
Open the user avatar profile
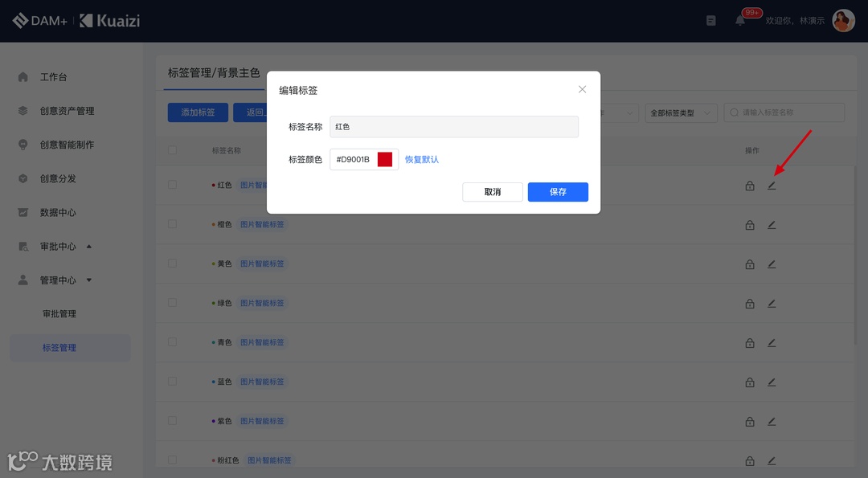click(844, 21)
